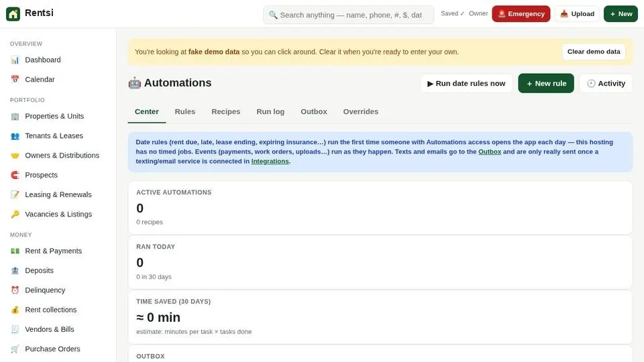Screen dimensions: 644x362
Task: Click the Owner role label
Action: pos(478,13)
